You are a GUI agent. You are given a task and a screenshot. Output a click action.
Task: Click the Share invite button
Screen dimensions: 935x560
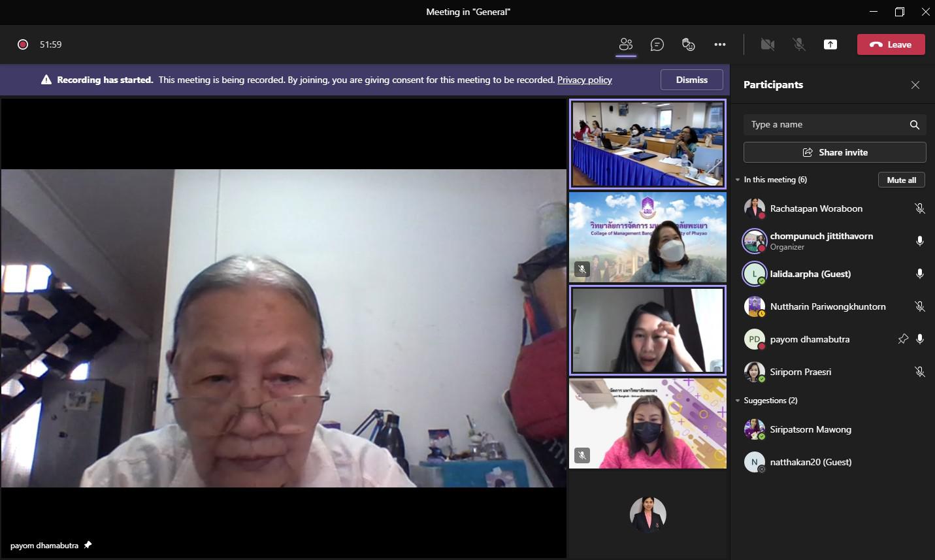tap(834, 152)
